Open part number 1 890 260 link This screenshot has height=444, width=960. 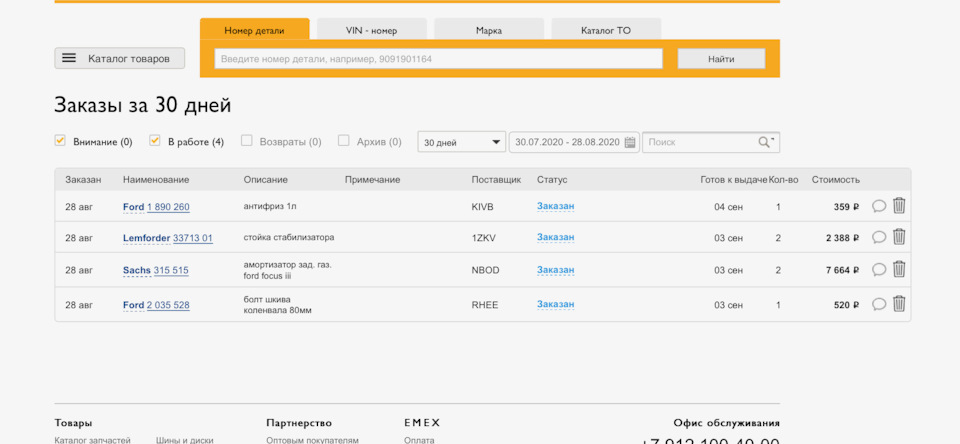coord(168,207)
